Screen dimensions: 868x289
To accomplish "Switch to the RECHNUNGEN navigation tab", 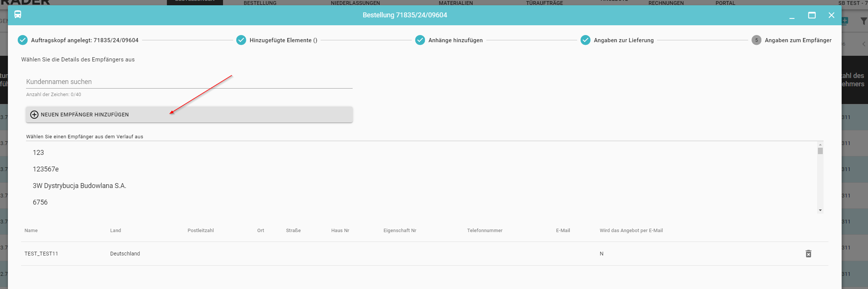I will tap(666, 3).
